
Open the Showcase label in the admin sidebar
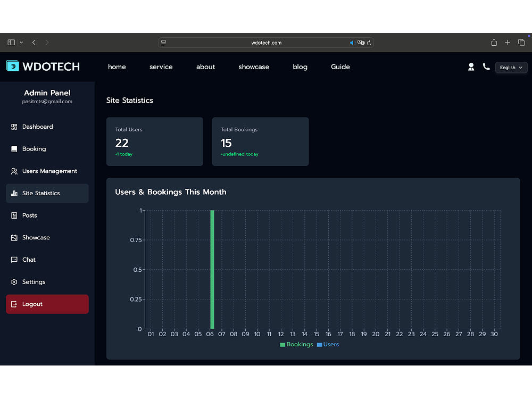pyautogui.click(x=36, y=237)
